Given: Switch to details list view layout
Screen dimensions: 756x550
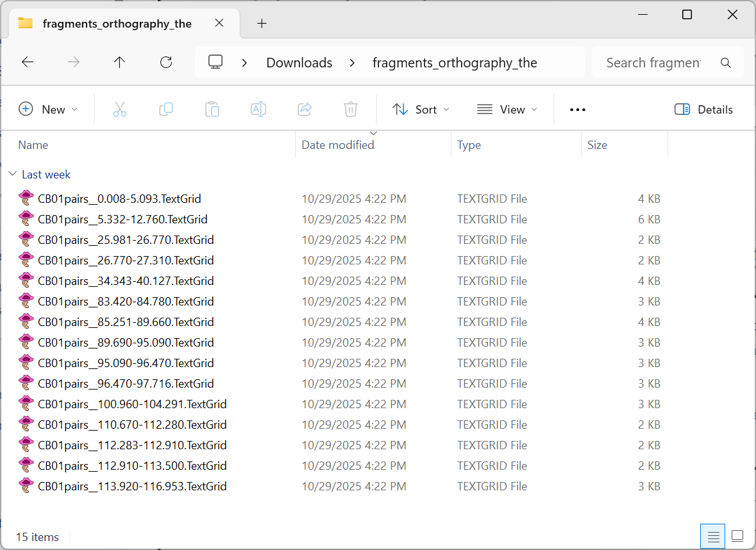Looking at the screenshot, I should [x=712, y=536].
